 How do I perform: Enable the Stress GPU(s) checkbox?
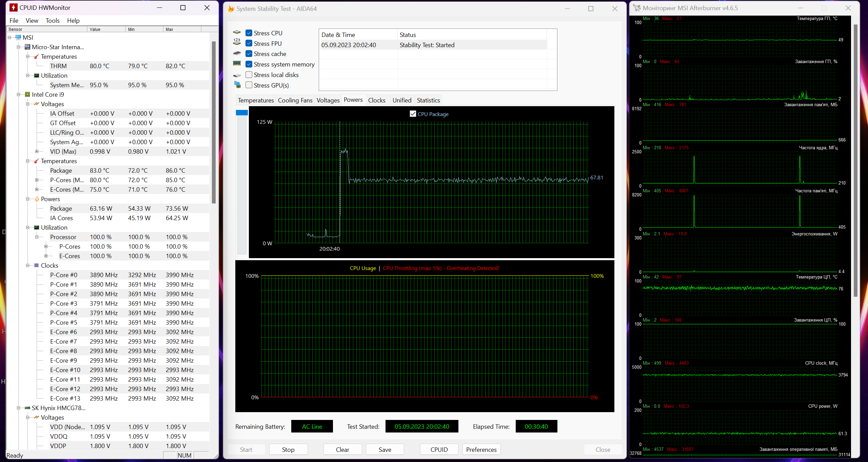tap(249, 85)
